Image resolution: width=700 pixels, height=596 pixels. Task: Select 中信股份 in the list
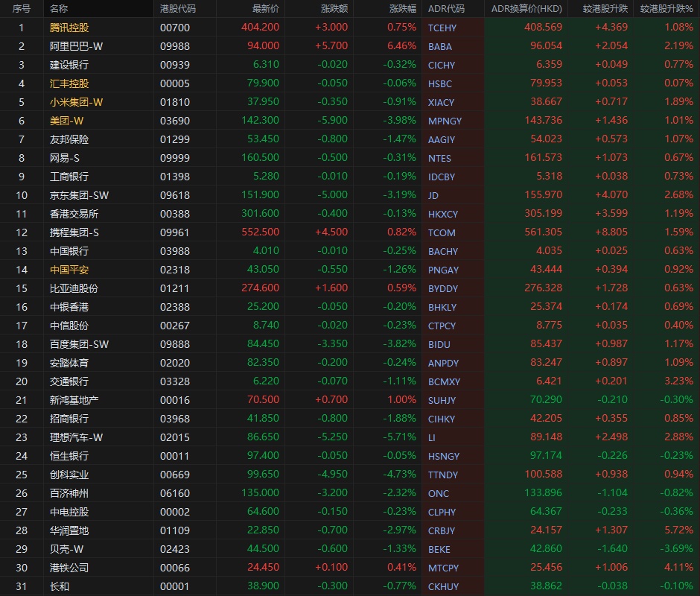point(69,326)
